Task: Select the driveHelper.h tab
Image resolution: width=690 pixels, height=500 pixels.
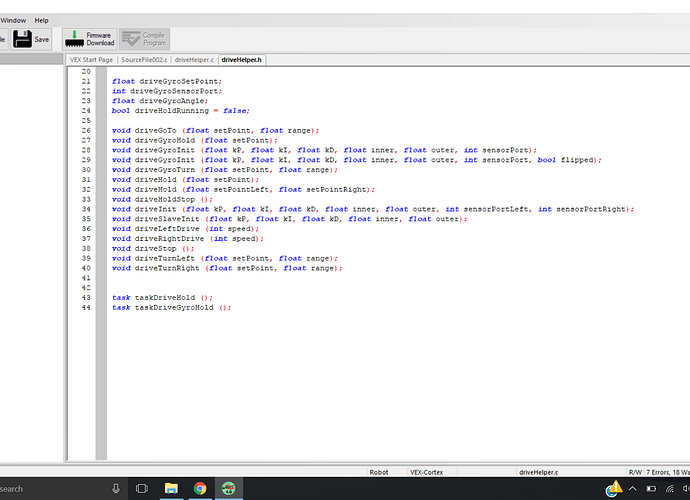Action: coord(242,60)
